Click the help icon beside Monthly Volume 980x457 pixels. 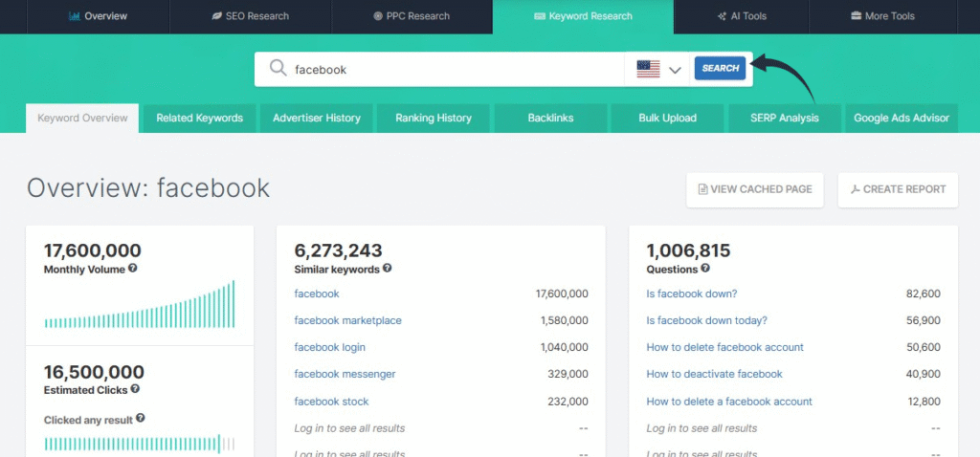click(132, 269)
